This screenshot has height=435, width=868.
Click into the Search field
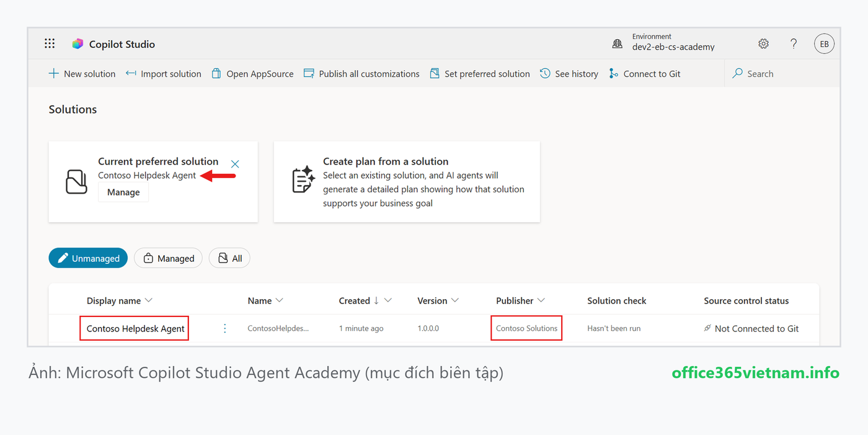click(781, 73)
